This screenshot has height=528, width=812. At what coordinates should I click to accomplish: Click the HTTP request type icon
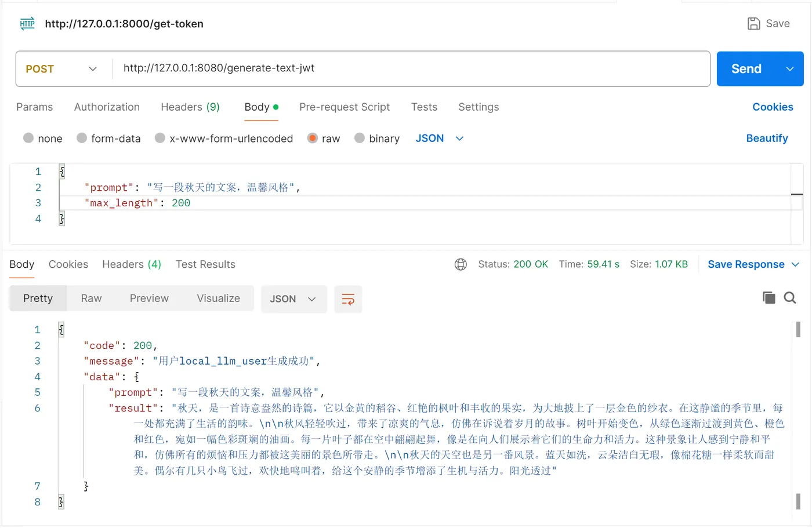tap(27, 24)
